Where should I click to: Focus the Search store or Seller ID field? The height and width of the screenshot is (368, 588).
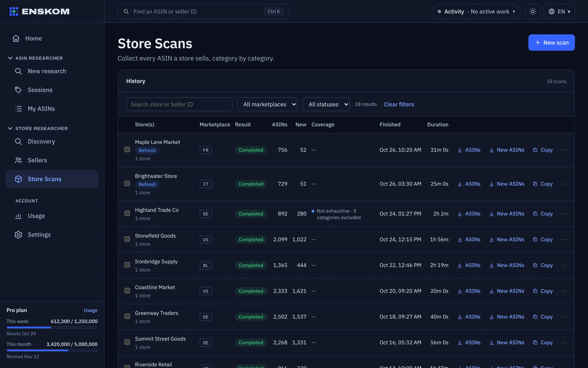[x=179, y=104]
